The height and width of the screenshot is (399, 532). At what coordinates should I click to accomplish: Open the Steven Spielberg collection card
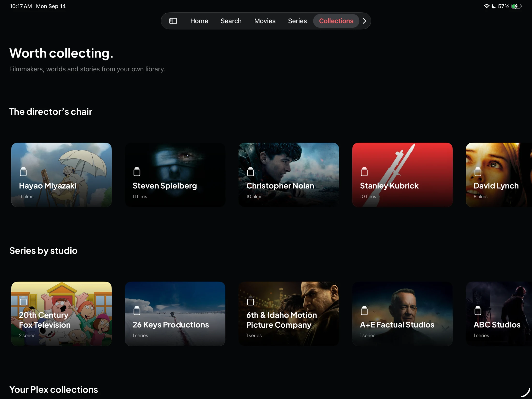[x=175, y=175]
